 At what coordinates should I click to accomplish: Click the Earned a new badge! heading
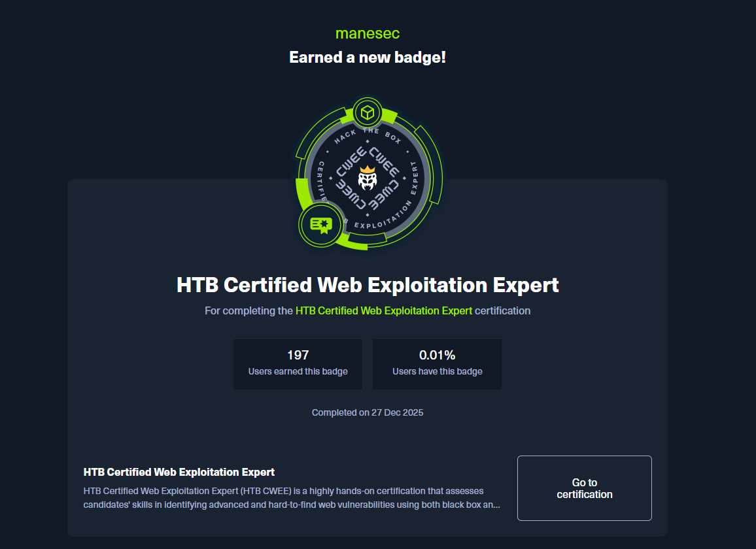click(x=368, y=58)
